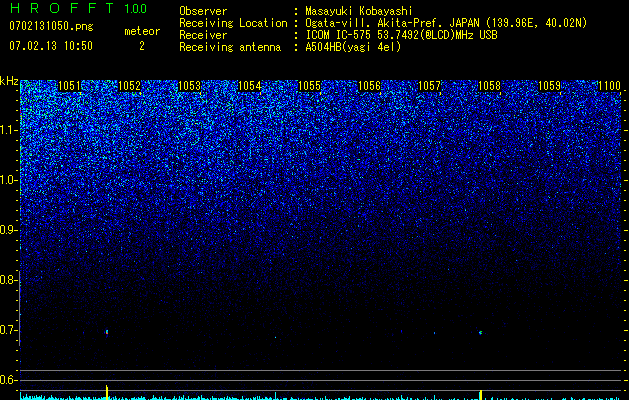Click the 0.9 kHz frequency axis label
629x400 pixels.
(x=8, y=230)
